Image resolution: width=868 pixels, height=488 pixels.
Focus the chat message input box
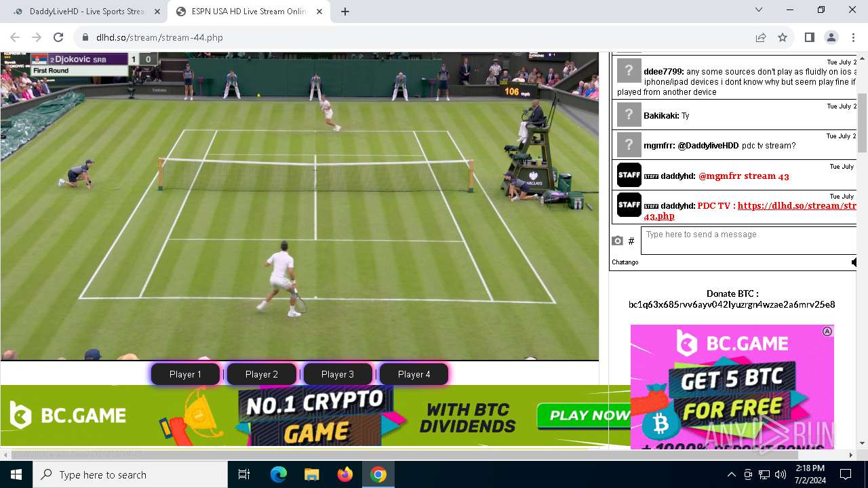pos(749,240)
